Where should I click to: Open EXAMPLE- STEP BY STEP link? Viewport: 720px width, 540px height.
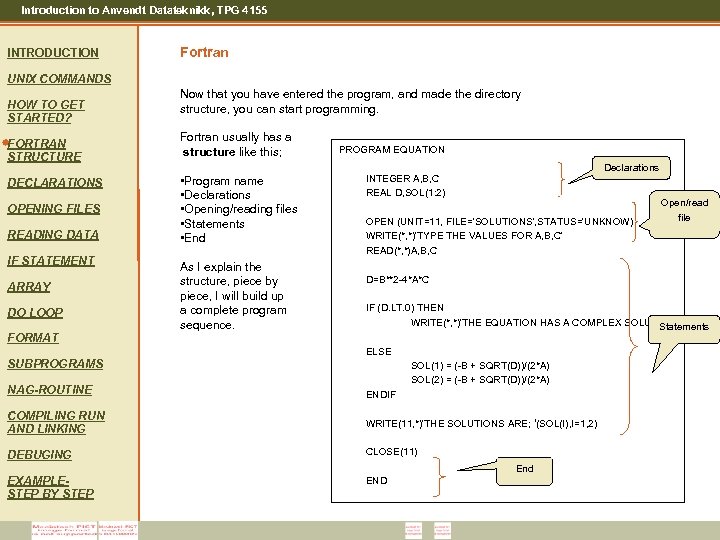click(x=51, y=487)
